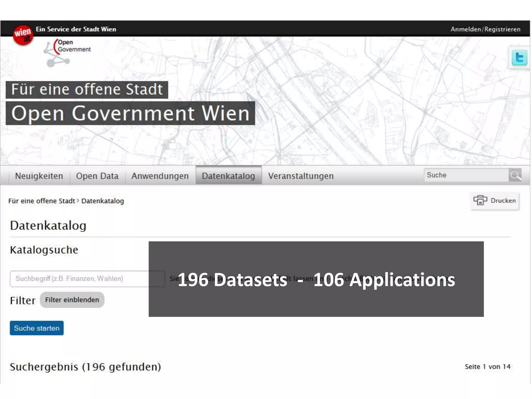Focus the Suchbegriff catalog search field
Screen dimensions: 532x399
coord(87,278)
